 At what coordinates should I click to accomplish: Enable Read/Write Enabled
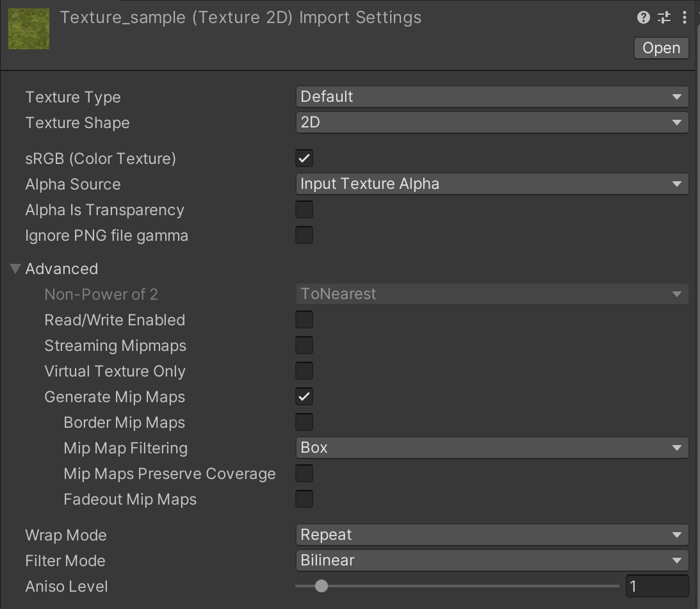(304, 320)
